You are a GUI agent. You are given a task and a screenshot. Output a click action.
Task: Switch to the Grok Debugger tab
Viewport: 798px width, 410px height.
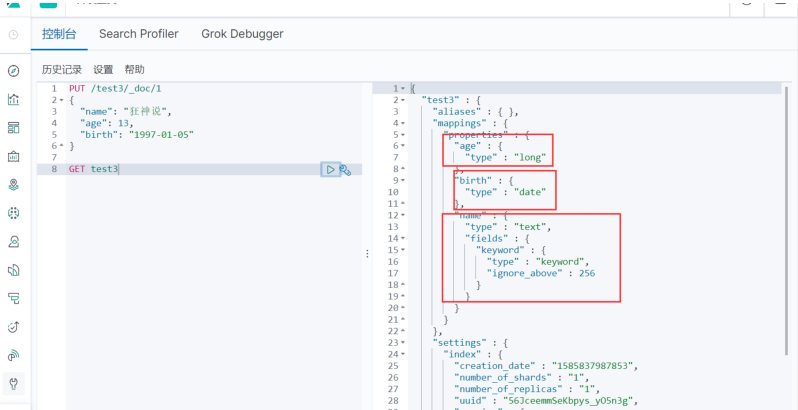click(x=242, y=34)
